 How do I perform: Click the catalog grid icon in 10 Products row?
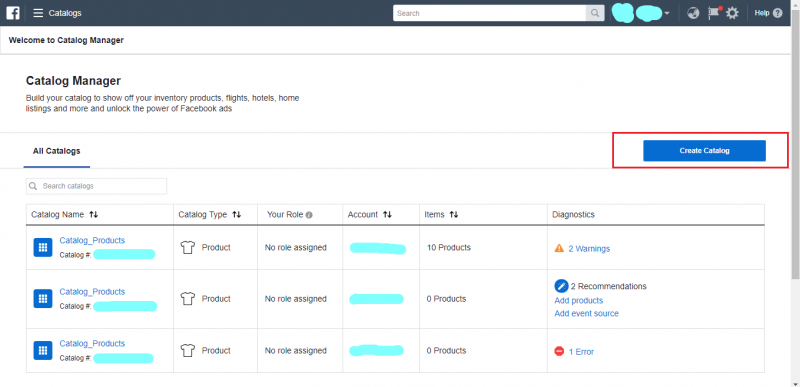click(x=43, y=247)
